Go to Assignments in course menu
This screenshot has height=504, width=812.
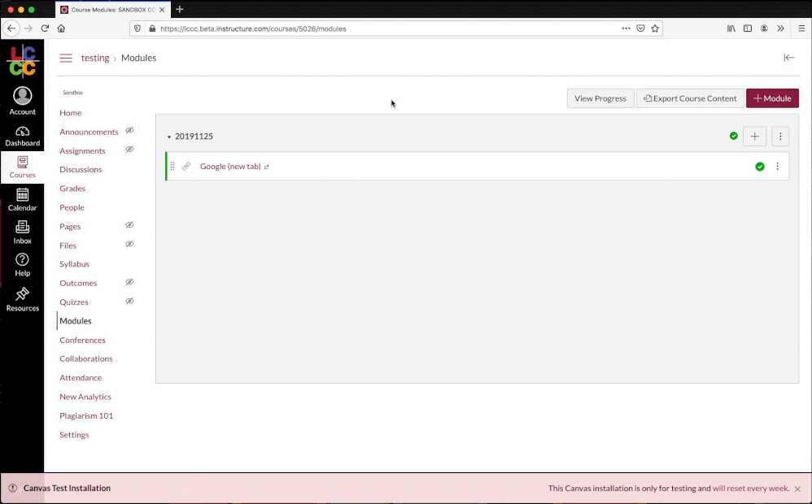82,150
